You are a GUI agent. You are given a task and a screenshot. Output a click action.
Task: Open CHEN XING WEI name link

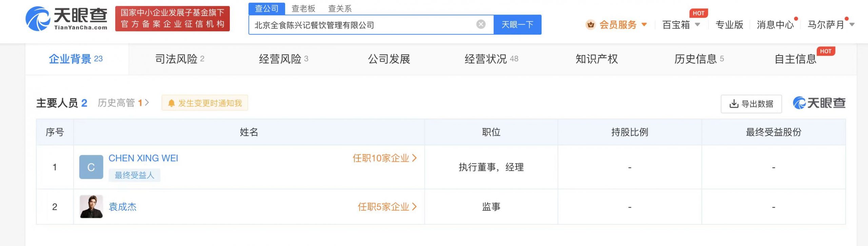(143, 158)
